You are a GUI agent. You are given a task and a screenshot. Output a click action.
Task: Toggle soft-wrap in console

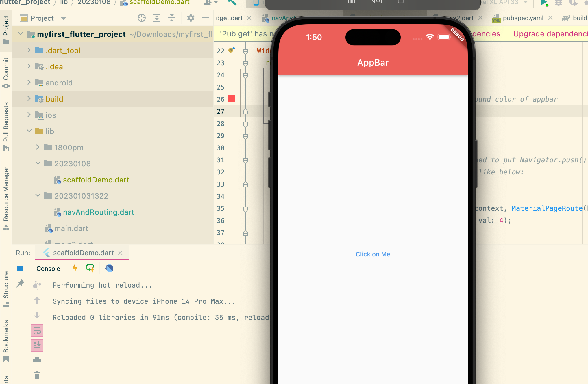click(x=37, y=330)
